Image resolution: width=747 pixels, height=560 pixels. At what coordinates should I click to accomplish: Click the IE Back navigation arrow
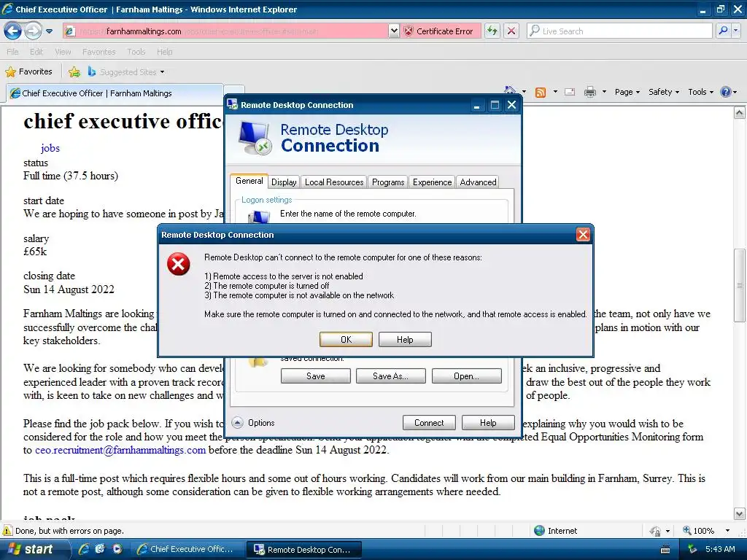(13, 31)
